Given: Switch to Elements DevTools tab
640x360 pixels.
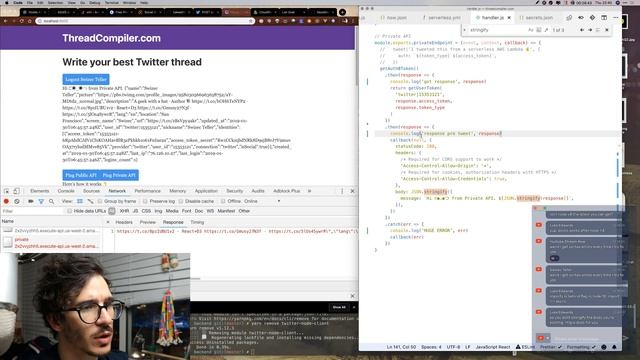Looking at the screenshot, I should (40, 191).
